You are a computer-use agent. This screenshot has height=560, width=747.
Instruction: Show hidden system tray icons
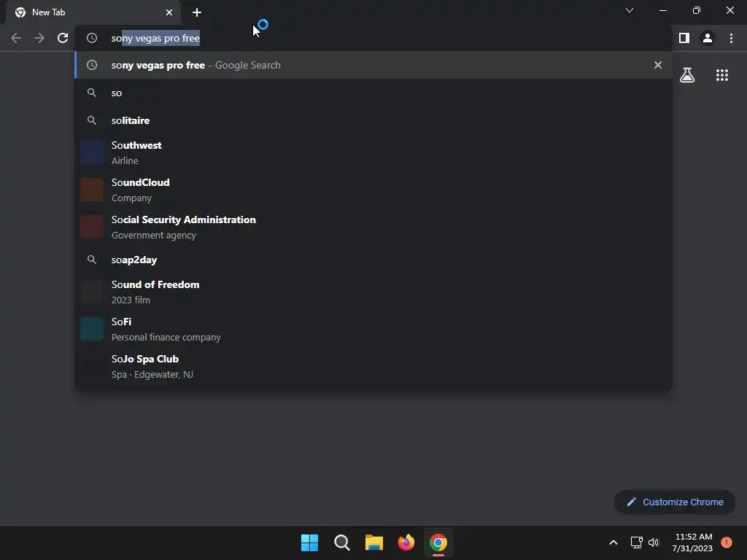click(x=614, y=542)
